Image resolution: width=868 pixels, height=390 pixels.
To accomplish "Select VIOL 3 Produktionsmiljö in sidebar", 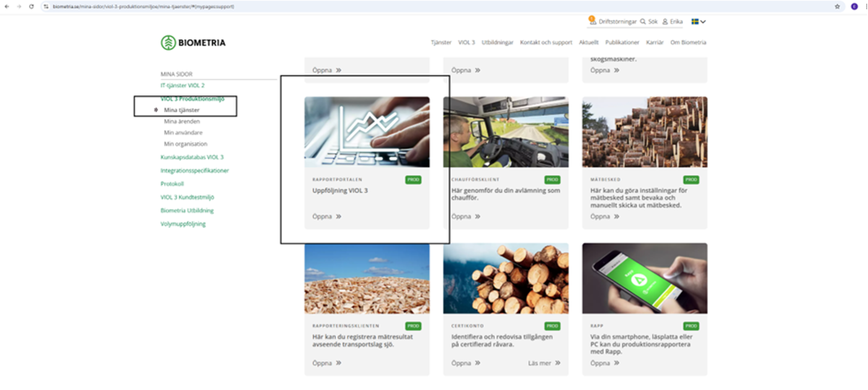I will click(192, 99).
